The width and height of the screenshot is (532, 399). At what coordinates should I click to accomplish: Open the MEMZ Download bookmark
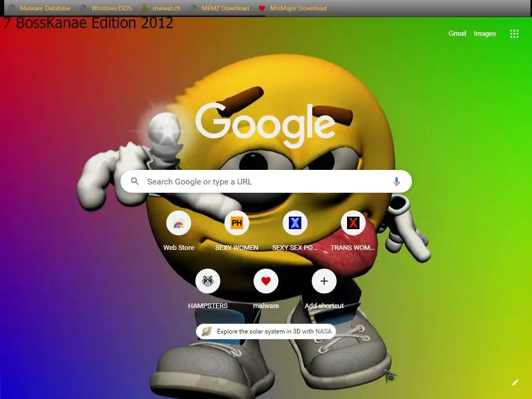coord(220,8)
